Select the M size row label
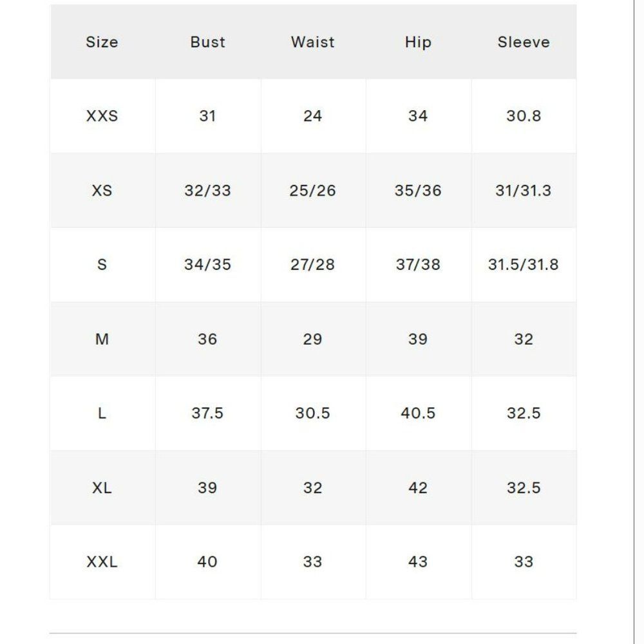This screenshot has width=644, height=644. [x=102, y=339]
